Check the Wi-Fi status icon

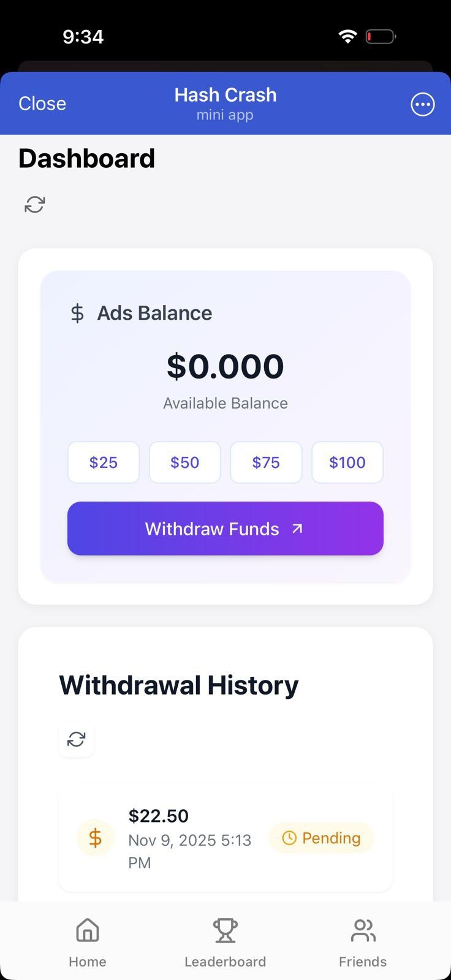tap(347, 37)
